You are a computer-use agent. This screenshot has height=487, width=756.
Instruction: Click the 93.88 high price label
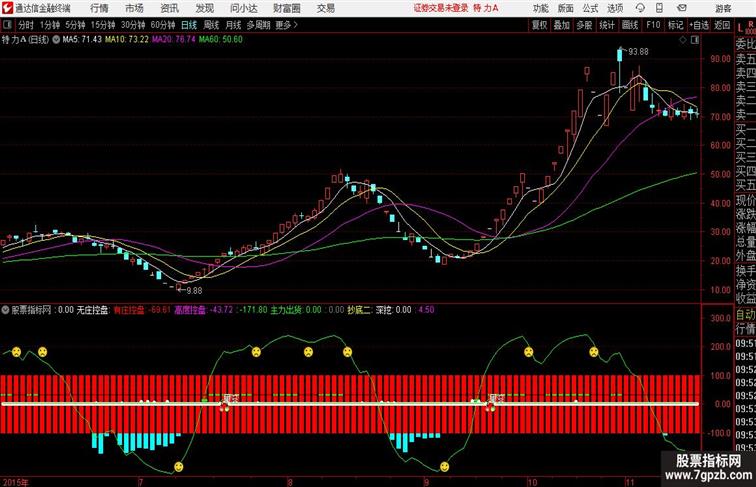638,52
